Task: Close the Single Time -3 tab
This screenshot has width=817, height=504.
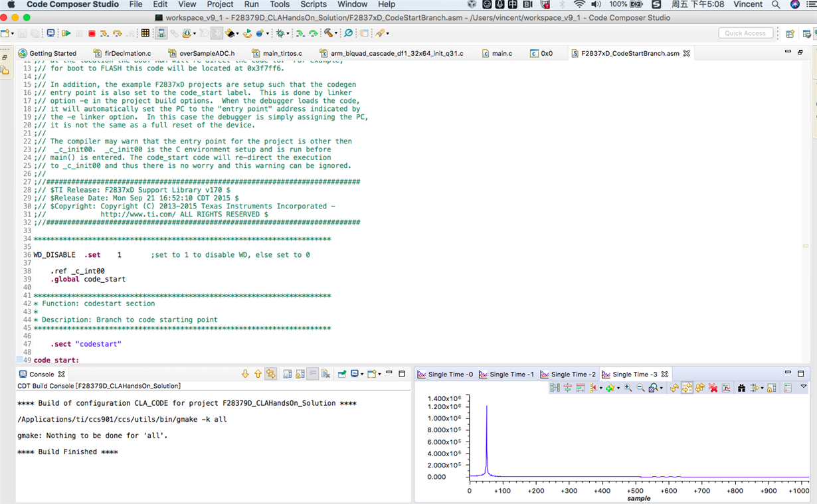Action: tap(664, 375)
